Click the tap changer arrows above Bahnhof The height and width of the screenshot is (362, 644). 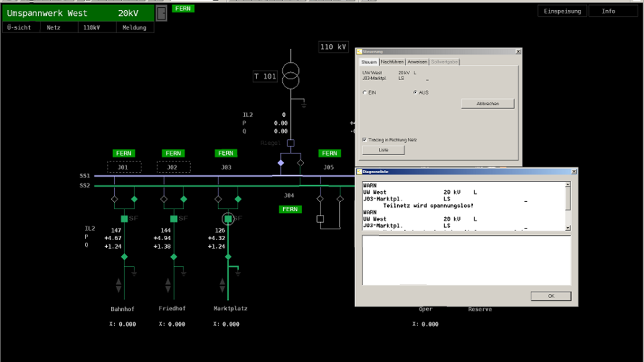click(x=119, y=285)
